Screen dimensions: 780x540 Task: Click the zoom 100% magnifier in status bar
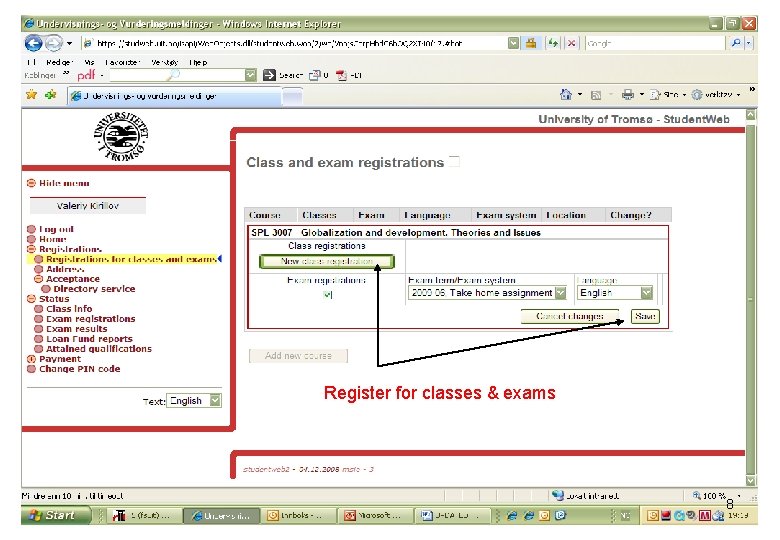click(697, 495)
